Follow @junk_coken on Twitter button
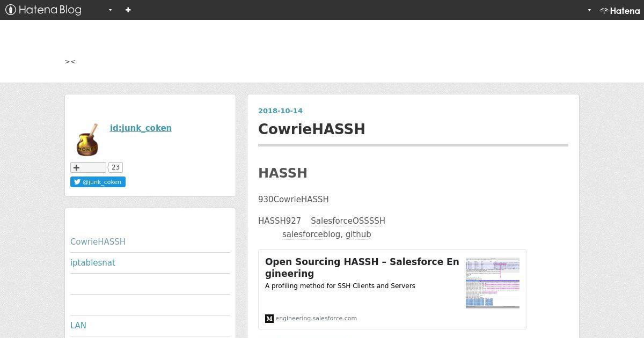644x338 pixels. pyautogui.click(x=98, y=182)
